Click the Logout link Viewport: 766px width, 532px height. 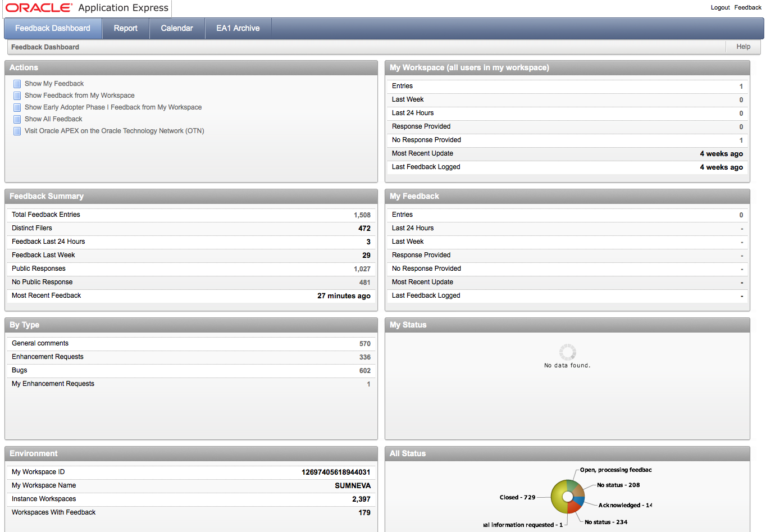[x=720, y=7]
